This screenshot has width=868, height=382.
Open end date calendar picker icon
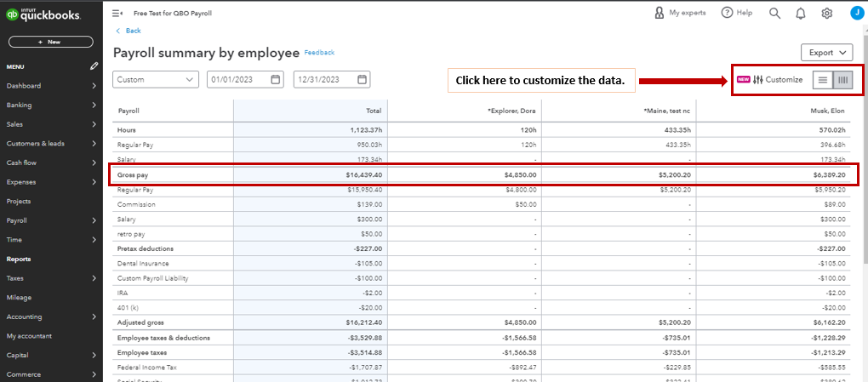pyautogui.click(x=362, y=79)
